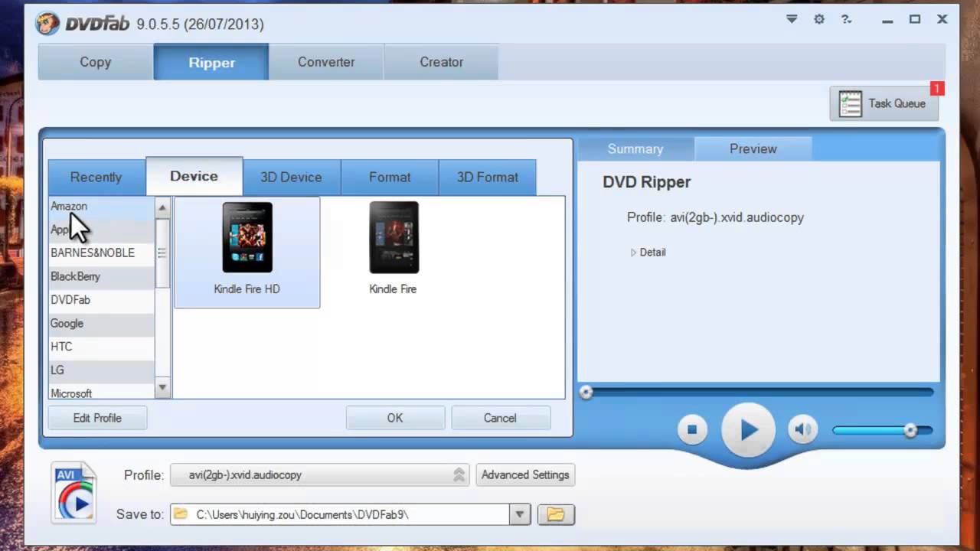Switch to the Creator tab

pyautogui.click(x=441, y=62)
